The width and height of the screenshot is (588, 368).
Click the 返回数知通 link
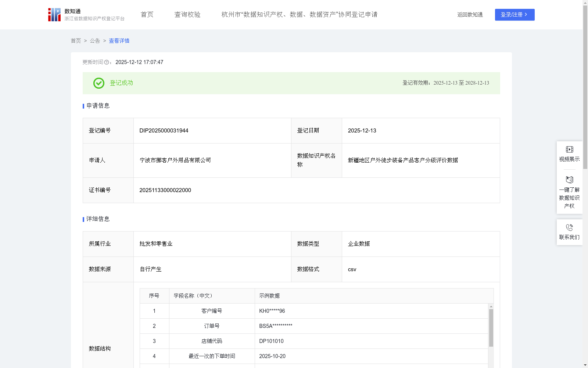[x=470, y=15]
